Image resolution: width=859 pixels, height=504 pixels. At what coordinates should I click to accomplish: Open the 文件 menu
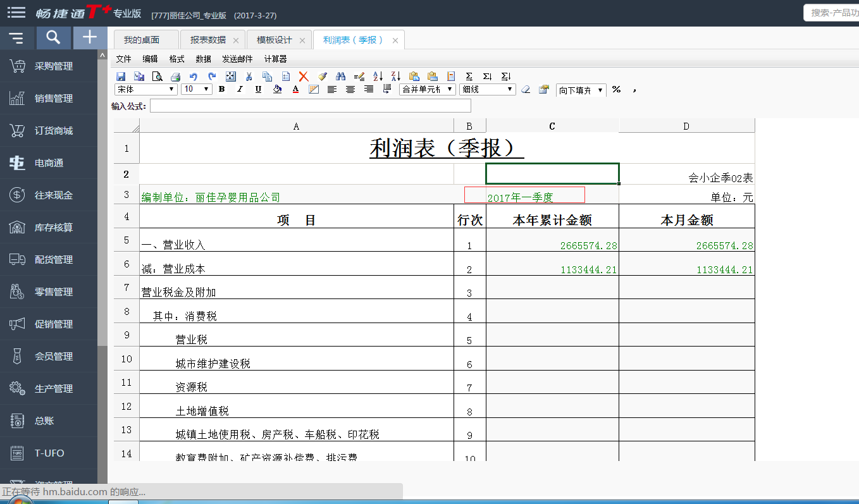click(123, 59)
